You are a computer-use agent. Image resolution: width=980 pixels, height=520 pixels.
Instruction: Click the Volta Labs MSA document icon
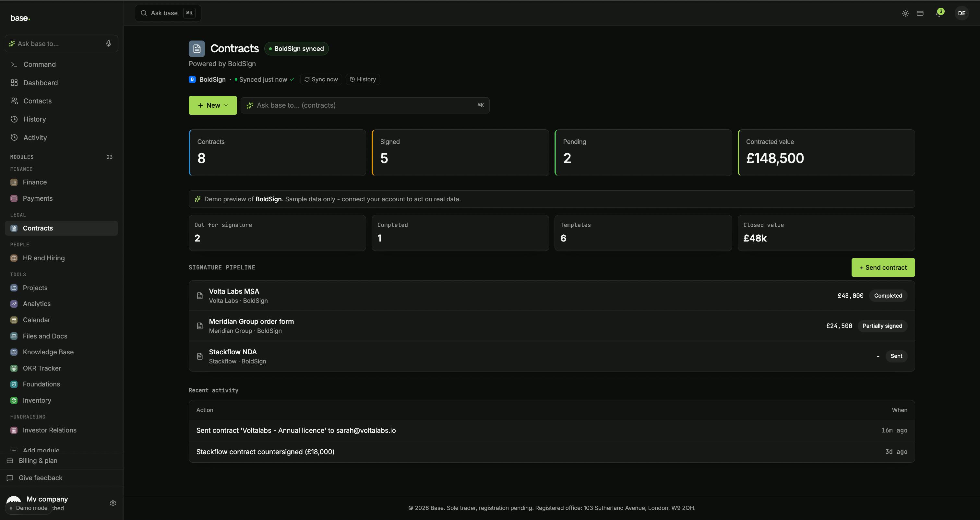click(x=200, y=296)
